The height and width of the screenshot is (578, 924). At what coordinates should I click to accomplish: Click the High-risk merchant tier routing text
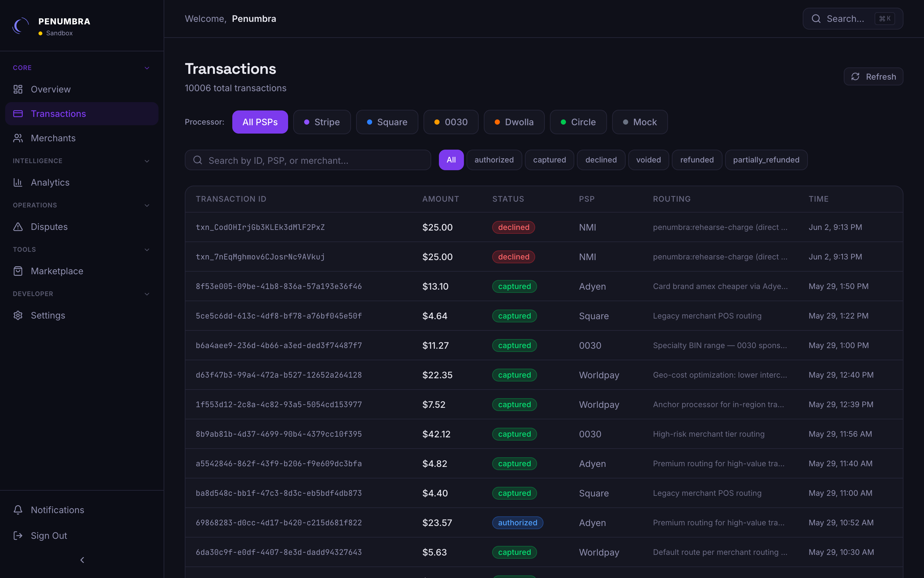[709, 434]
